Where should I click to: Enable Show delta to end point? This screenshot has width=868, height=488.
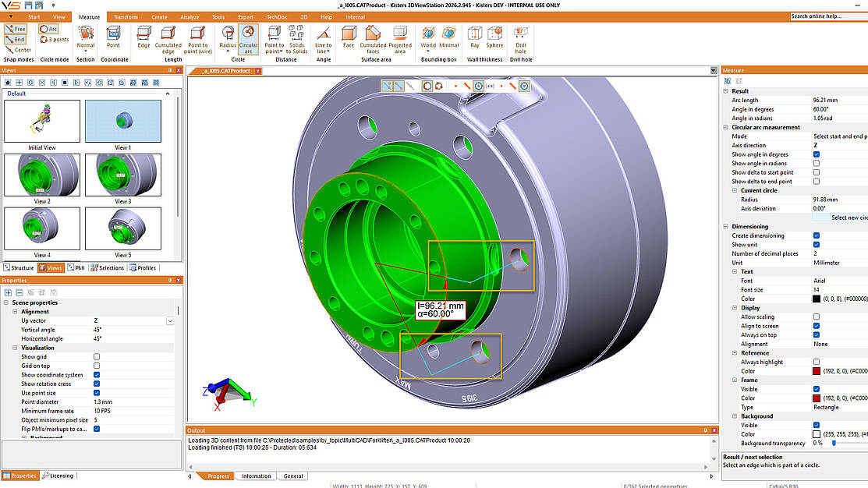817,182
